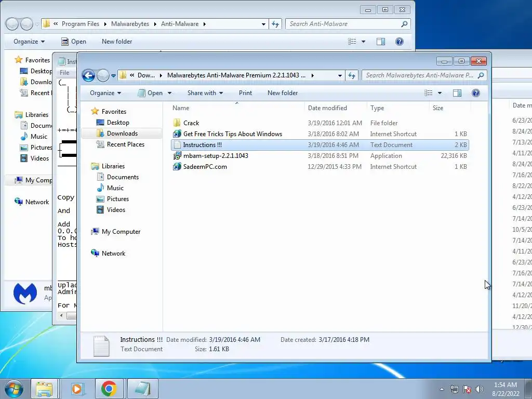Open the File menu in the Notepad window
The image size is (532, 399).
point(64,72)
